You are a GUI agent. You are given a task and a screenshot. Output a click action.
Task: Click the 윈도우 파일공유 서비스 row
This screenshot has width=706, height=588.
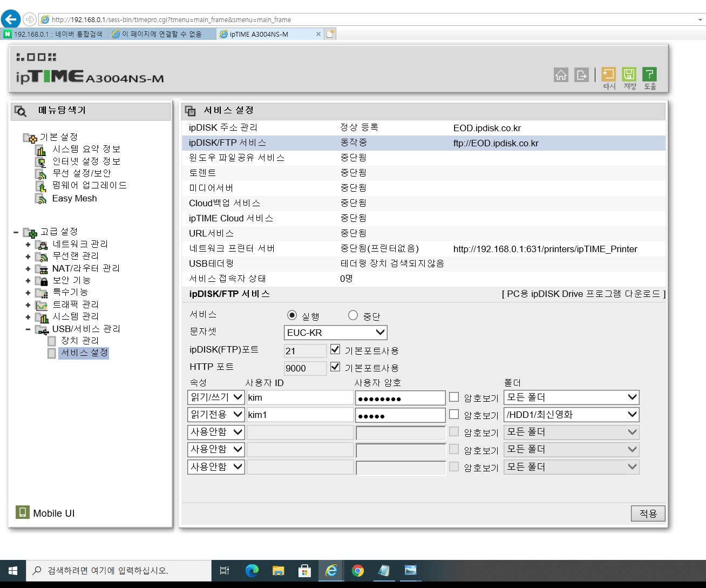424,158
